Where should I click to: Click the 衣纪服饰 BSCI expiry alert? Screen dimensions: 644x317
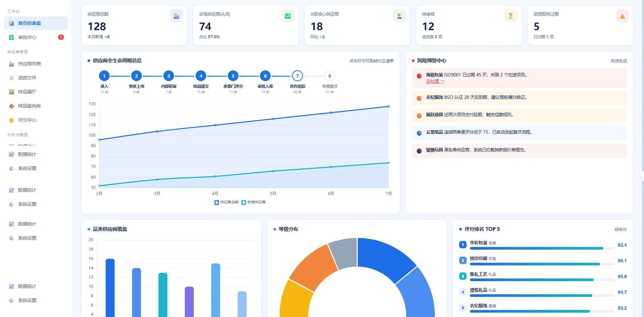(519, 98)
